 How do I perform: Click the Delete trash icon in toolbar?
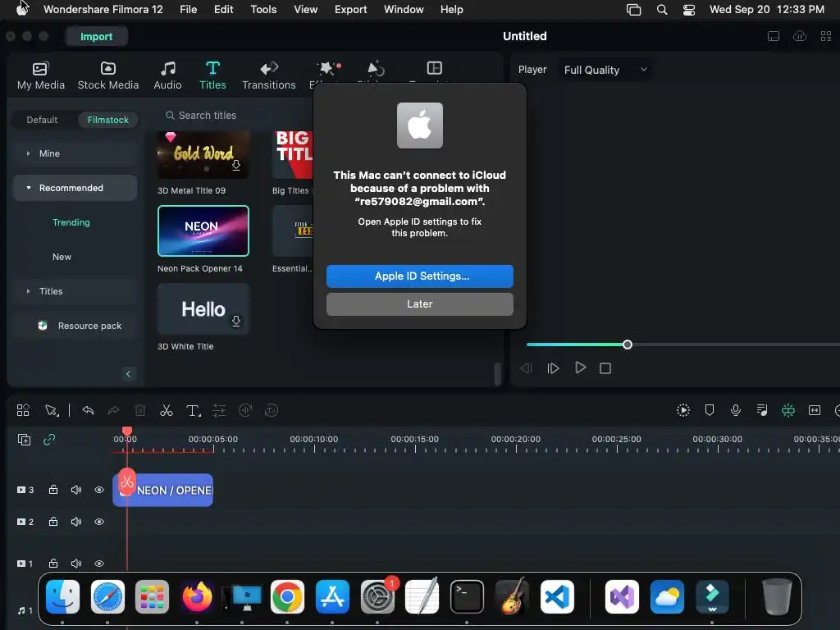(139, 410)
